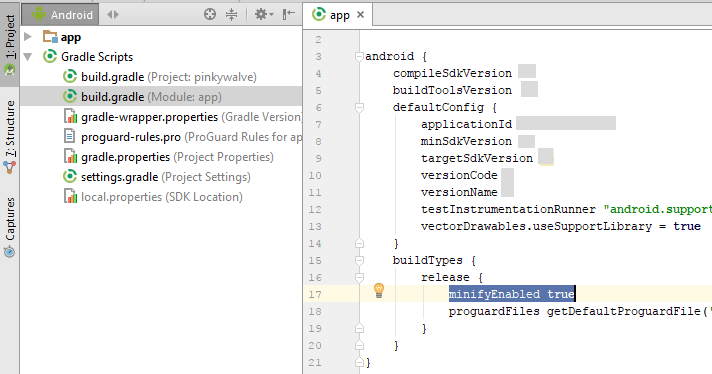Open the Android project view dropdown
This screenshot has height=374, width=712.
(x=60, y=15)
